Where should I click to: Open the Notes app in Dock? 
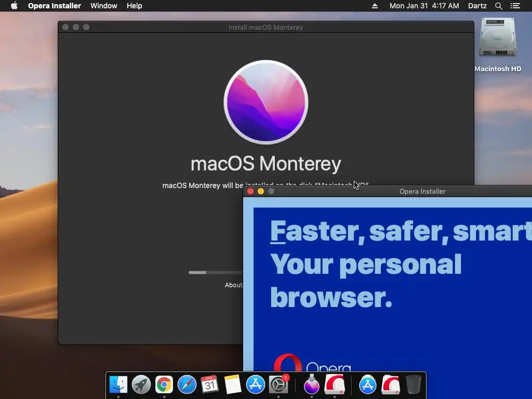232,385
